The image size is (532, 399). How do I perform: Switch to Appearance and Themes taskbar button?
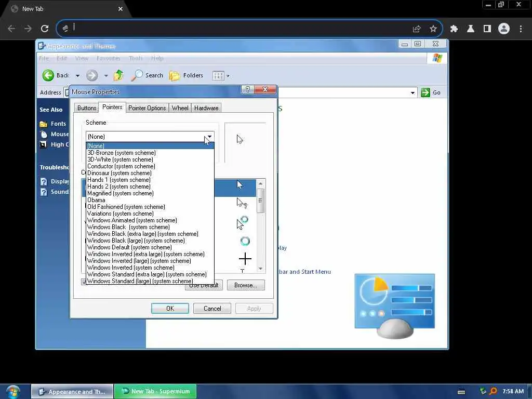(x=72, y=392)
